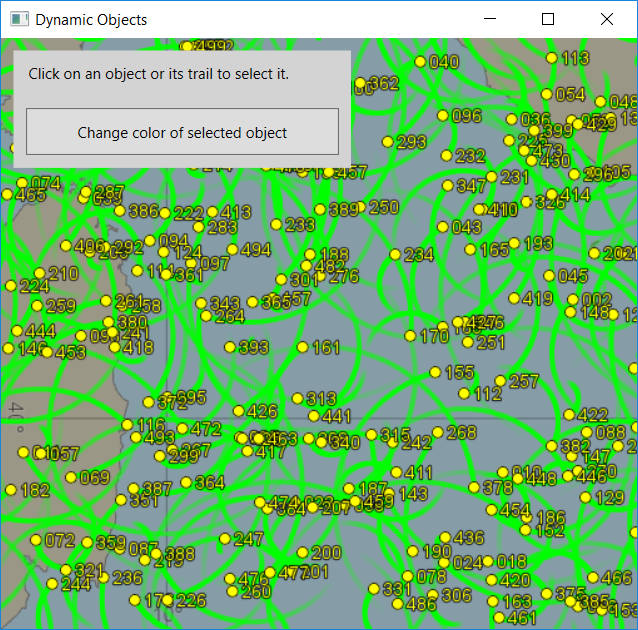638x630 pixels.
Task: Choose the yellow marker labeled 129
Action: pyautogui.click(x=586, y=497)
